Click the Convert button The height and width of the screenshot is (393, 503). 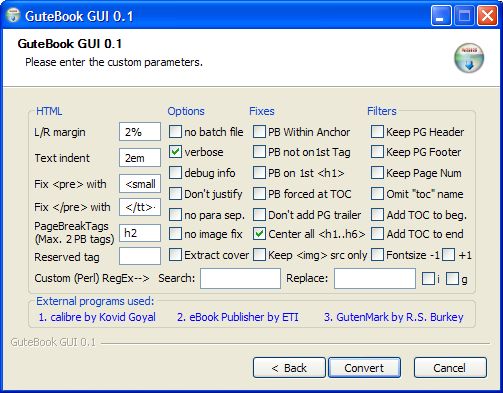click(364, 368)
